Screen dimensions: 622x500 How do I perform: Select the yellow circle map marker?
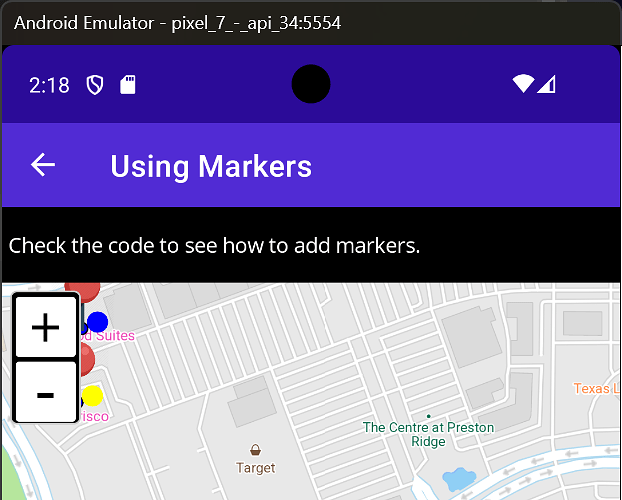tap(92, 396)
